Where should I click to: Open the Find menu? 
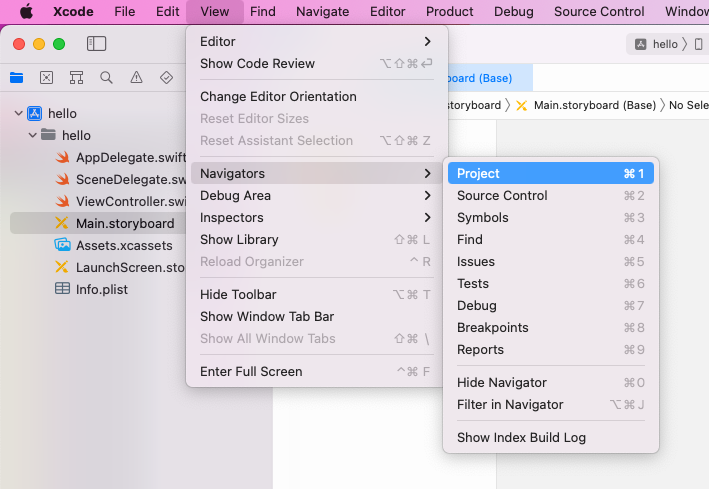pyautogui.click(x=263, y=11)
